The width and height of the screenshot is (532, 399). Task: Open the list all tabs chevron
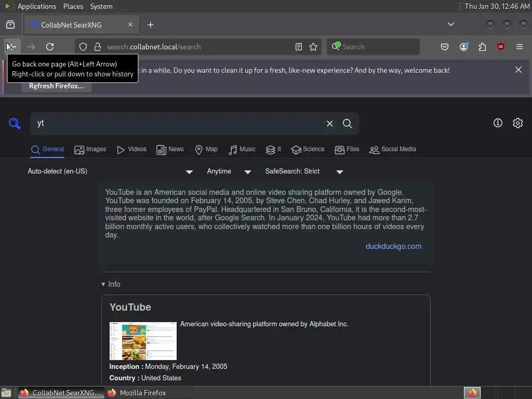[x=451, y=24]
